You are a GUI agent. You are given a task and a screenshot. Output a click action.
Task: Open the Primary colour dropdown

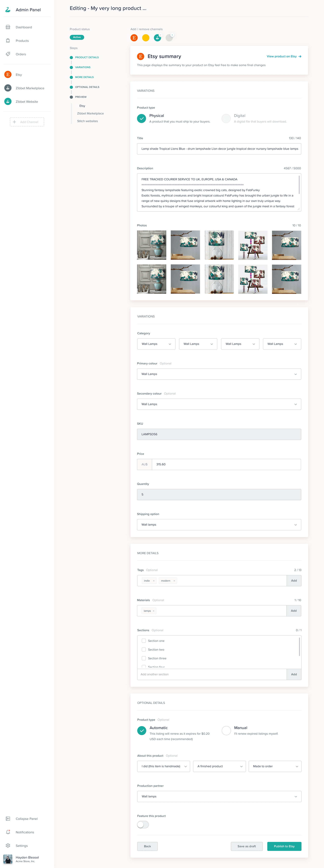(x=219, y=374)
